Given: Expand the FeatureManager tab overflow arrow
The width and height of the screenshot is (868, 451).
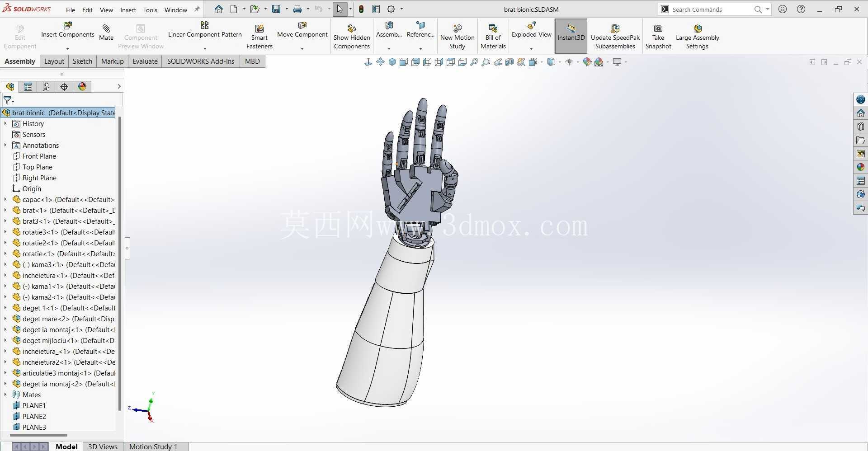Looking at the screenshot, I should (119, 86).
